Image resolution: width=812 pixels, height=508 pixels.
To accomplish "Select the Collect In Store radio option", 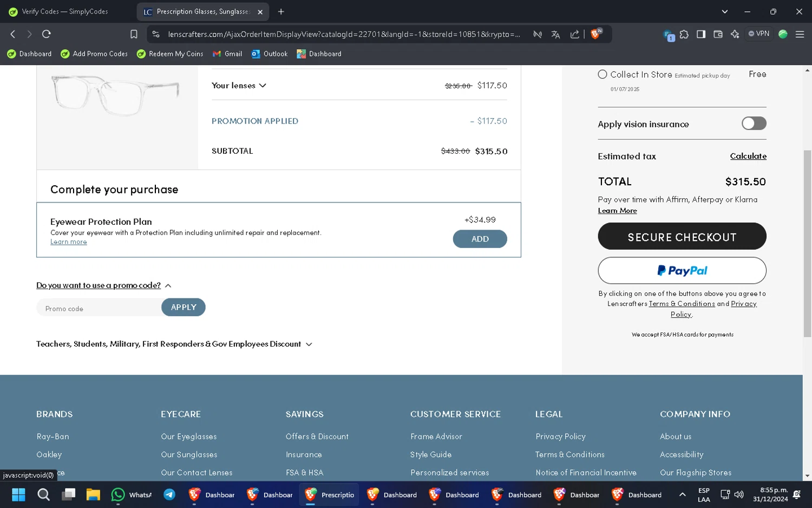I will (x=603, y=74).
